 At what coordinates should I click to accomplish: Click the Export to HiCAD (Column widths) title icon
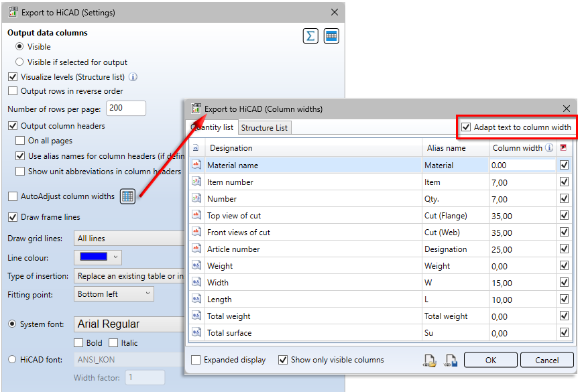(196, 109)
